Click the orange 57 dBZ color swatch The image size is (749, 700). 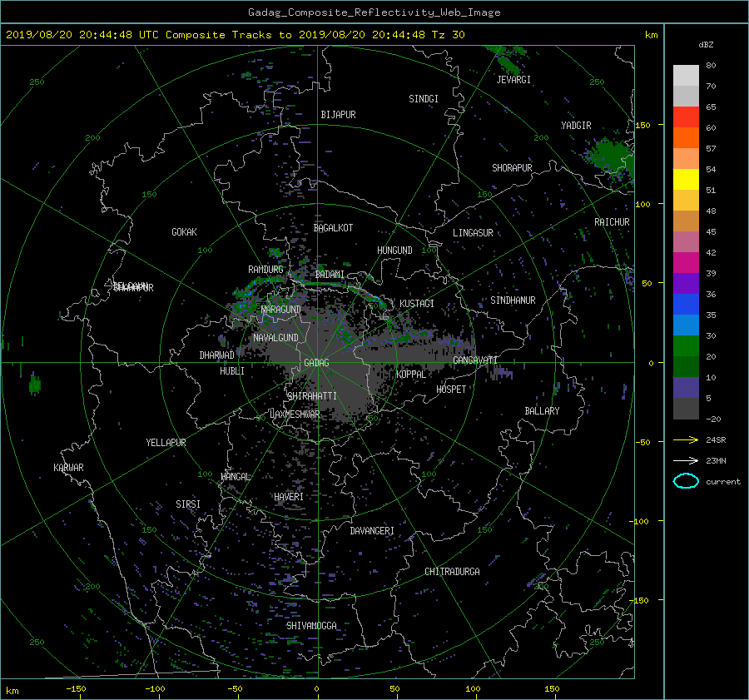tap(686, 138)
